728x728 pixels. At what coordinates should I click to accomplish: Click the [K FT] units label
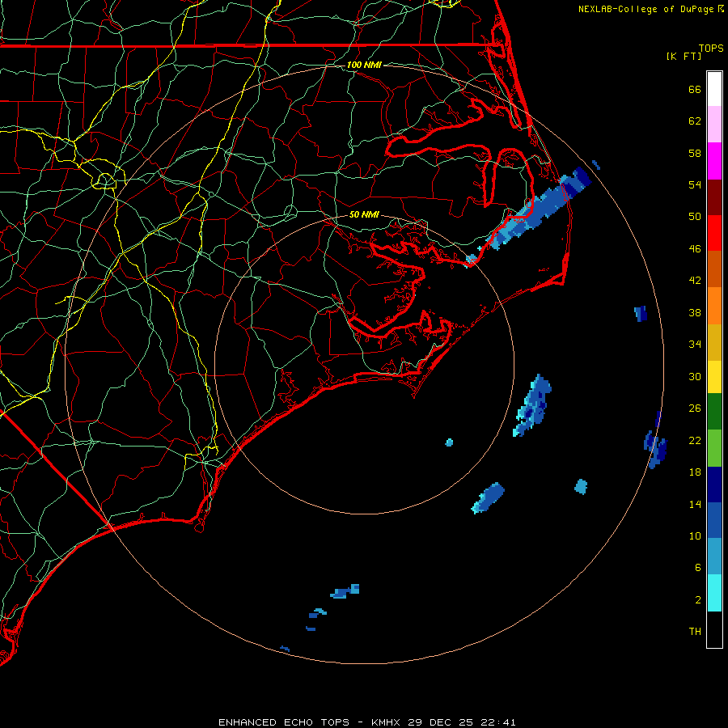tap(684, 56)
